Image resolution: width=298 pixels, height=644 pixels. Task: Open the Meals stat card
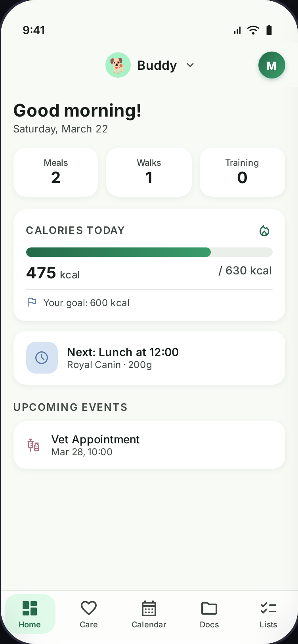pos(56,172)
